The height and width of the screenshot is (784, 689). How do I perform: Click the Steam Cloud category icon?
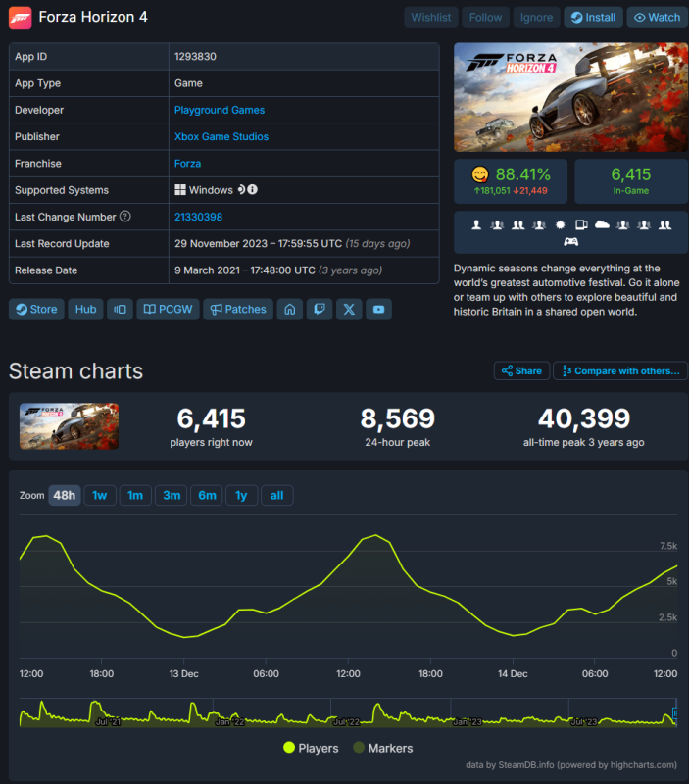[602, 225]
